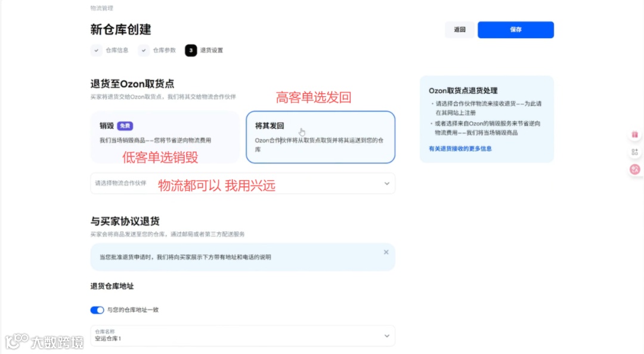
Task: Select the 退货设置 step 3
Action: 204,50
